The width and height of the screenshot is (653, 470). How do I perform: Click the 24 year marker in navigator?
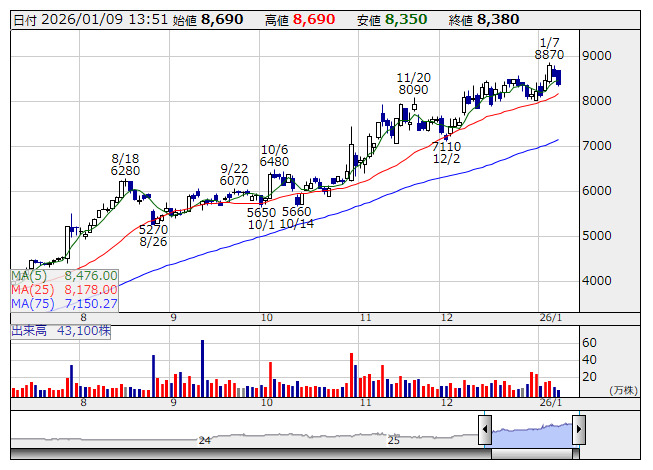(204, 440)
